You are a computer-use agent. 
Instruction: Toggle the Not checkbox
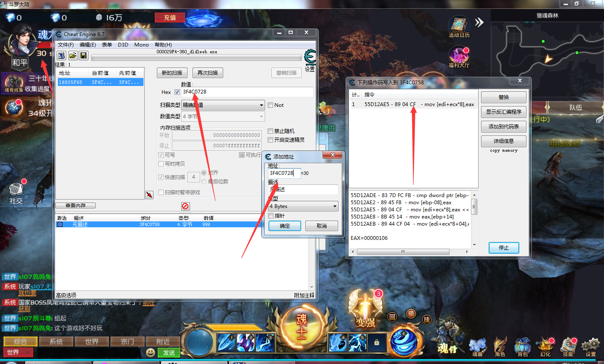271,105
